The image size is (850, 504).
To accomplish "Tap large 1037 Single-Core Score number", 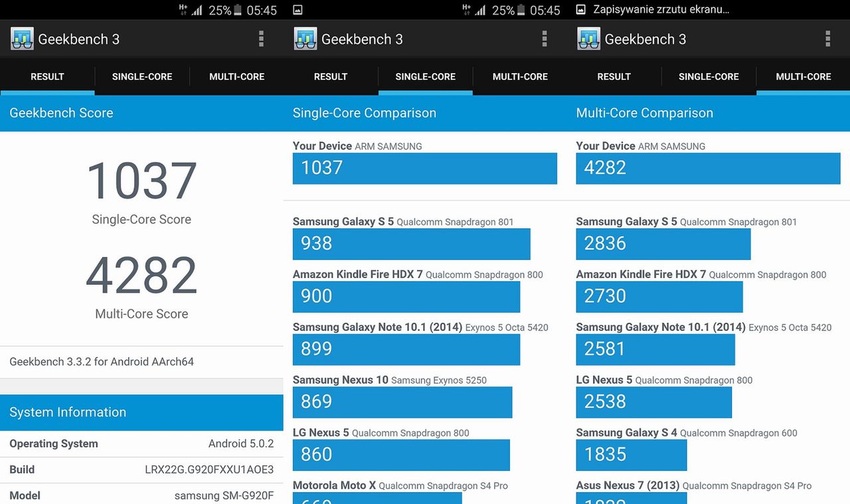I will 141,181.
